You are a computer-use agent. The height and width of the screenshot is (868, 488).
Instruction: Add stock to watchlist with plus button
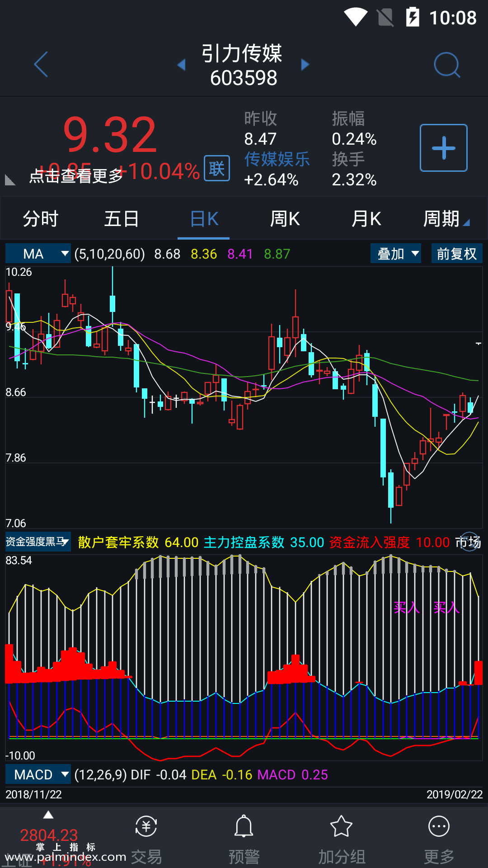(x=444, y=148)
